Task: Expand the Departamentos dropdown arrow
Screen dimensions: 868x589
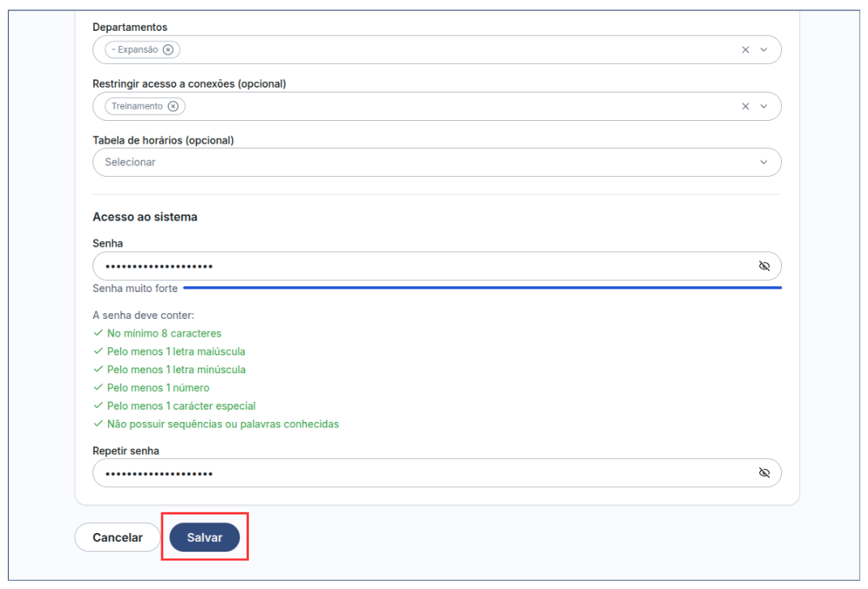Action: click(763, 49)
